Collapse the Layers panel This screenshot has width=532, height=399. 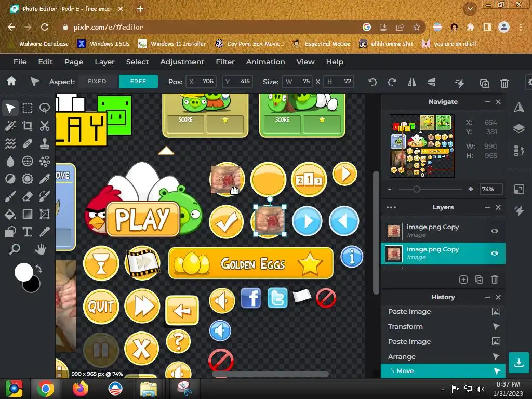pos(487,207)
